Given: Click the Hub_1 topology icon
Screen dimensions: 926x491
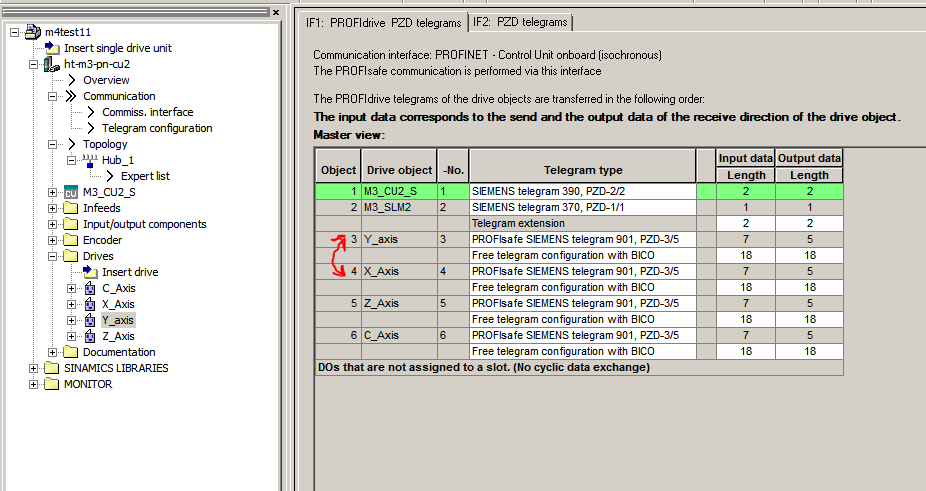Looking at the screenshot, I should click(90, 160).
